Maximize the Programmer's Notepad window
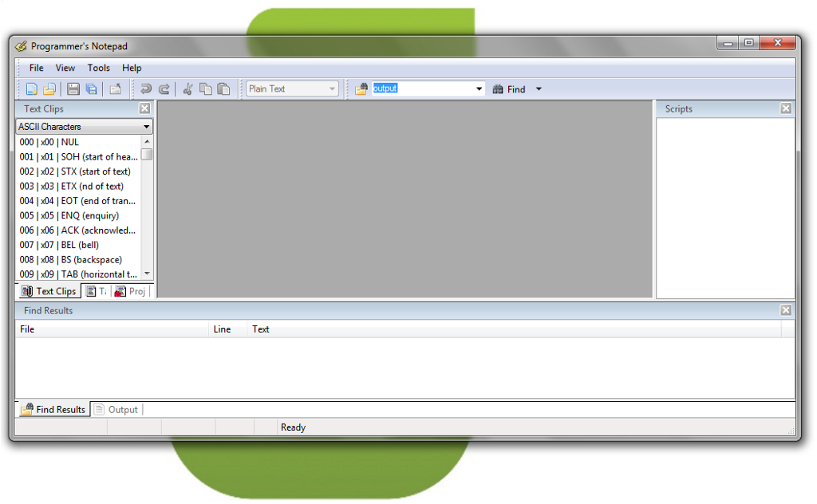 pos(748,43)
